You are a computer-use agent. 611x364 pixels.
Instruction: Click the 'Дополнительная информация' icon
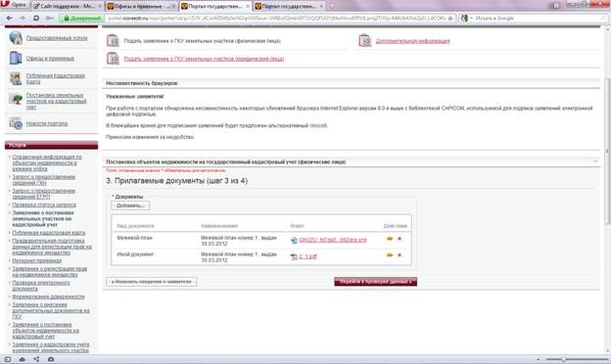click(x=364, y=40)
